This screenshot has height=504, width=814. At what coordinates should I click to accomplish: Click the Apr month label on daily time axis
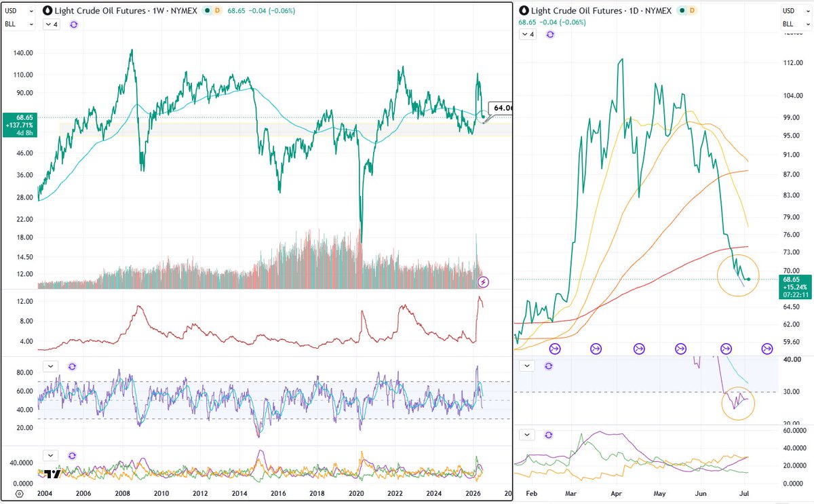pos(618,494)
